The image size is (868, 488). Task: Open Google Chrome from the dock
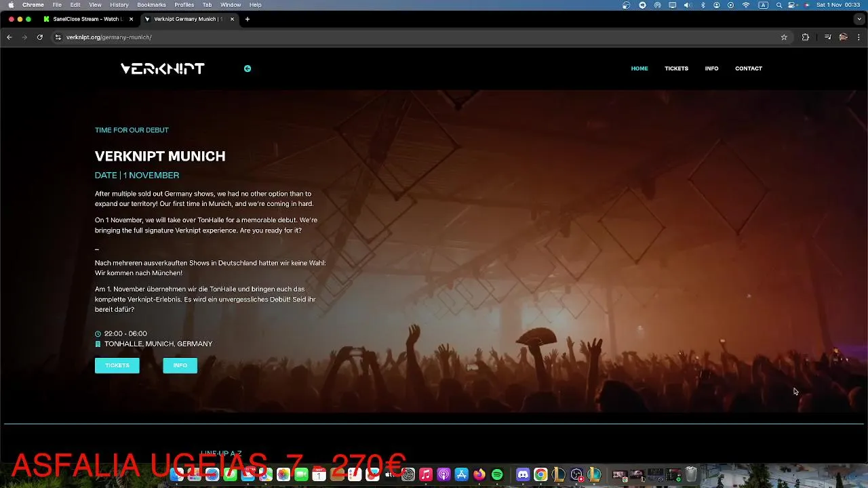point(540,474)
